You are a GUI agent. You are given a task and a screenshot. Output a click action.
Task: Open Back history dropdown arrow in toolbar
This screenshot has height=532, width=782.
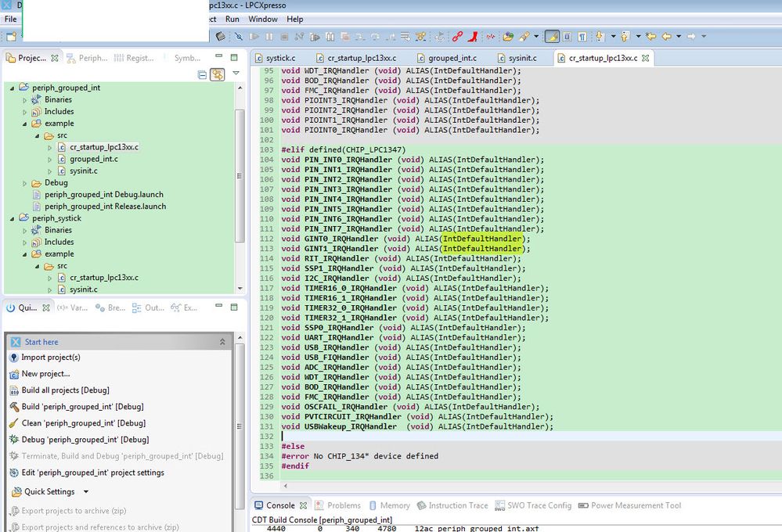(679, 37)
